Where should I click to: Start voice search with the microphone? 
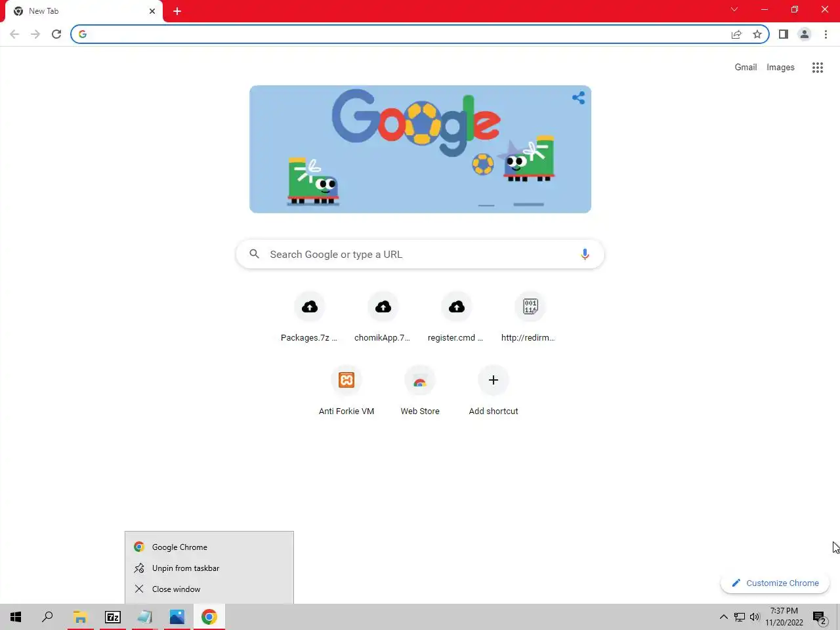click(x=585, y=254)
